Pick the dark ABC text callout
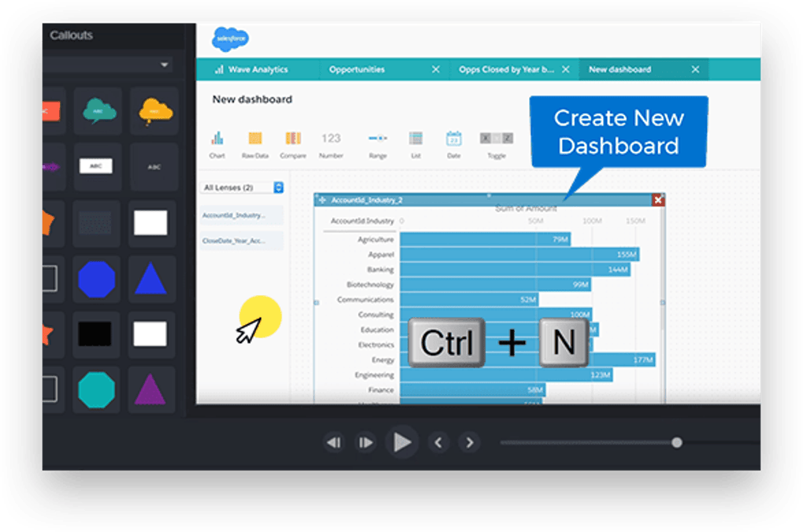 pyautogui.click(x=154, y=166)
